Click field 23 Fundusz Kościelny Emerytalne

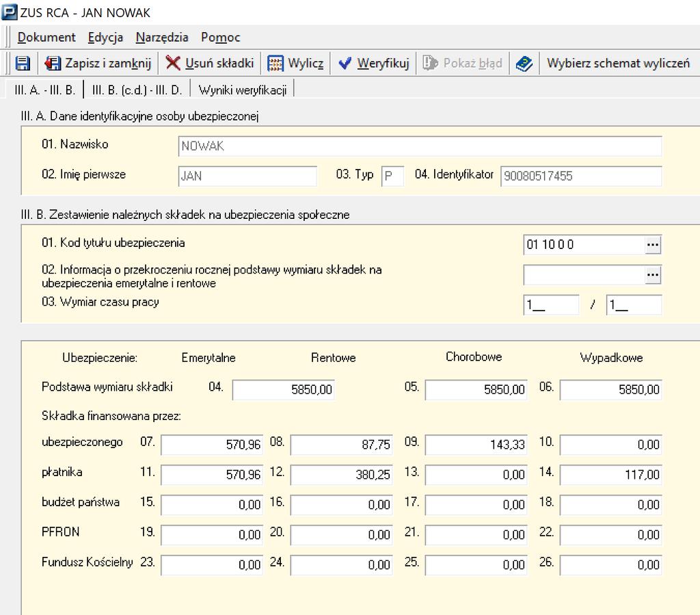212,564
